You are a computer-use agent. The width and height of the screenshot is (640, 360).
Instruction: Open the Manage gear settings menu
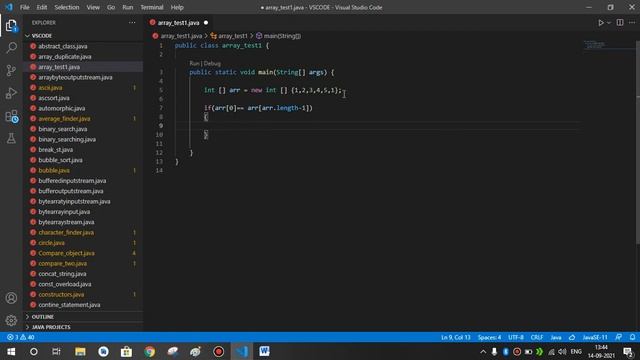point(11,320)
